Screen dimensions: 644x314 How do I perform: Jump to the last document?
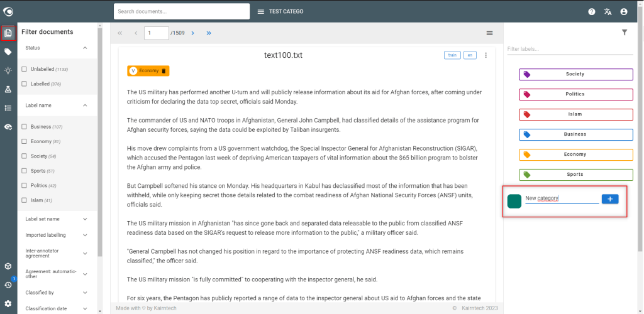click(x=209, y=33)
